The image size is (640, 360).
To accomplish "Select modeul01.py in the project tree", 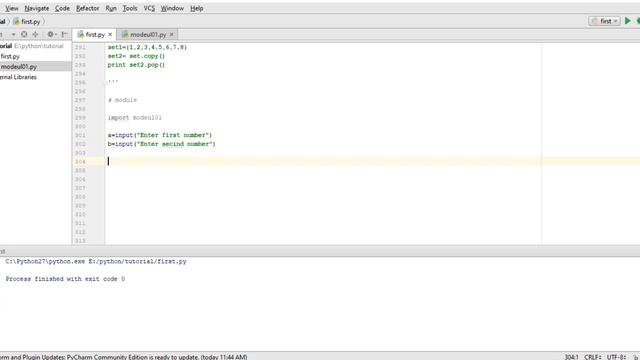I will coord(19,67).
